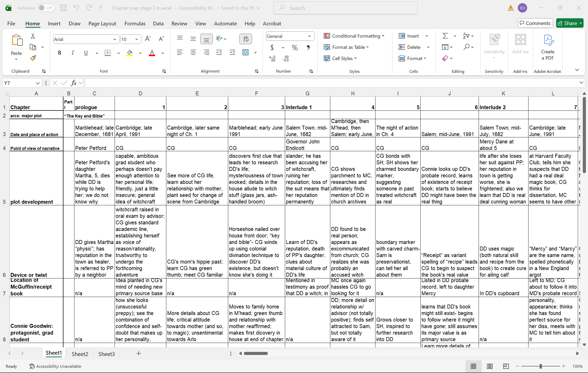Click the AutoSum sigma icon
This screenshot has width=588, height=373.
tap(445, 36)
